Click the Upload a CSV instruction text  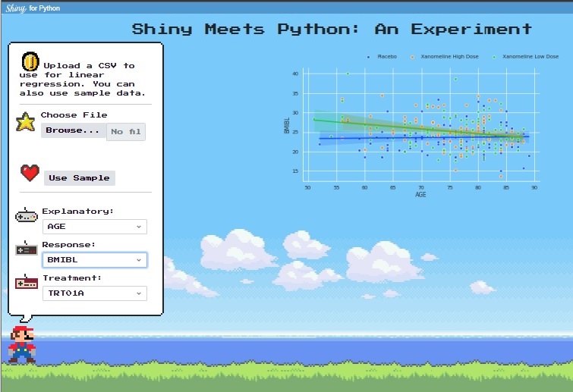coord(83,79)
